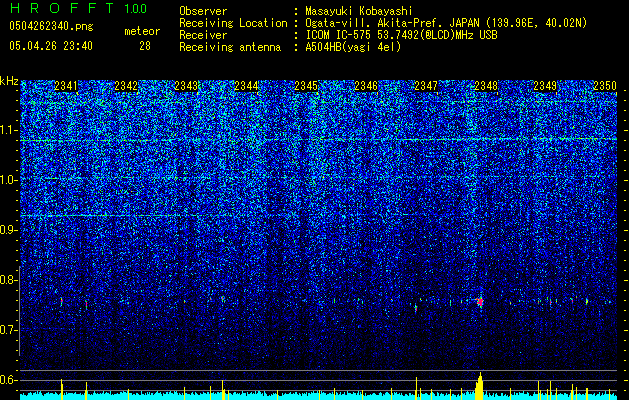Screen dimensions: 629x400
Task: Click the 2344 time marker
Action: point(246,86)
